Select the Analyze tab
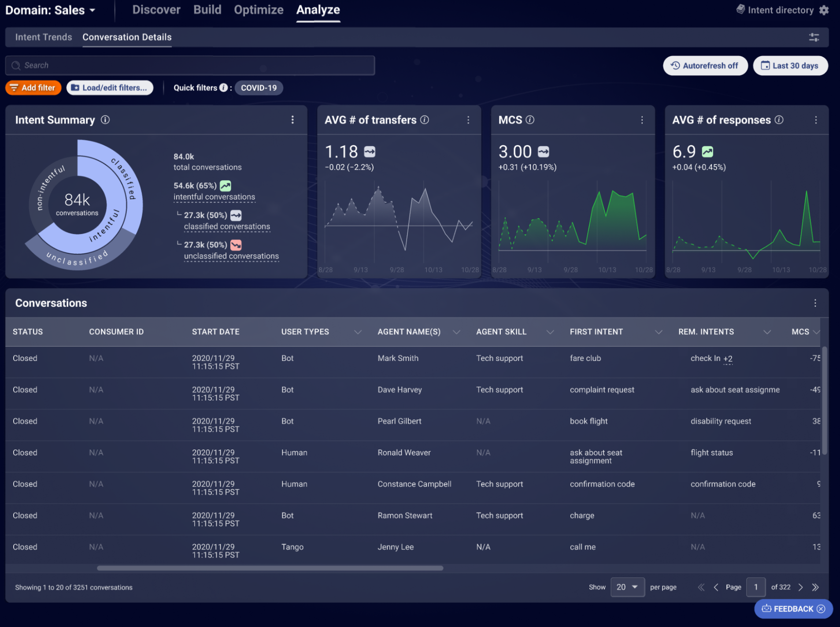The image size is (840, 627). (318, 10)
